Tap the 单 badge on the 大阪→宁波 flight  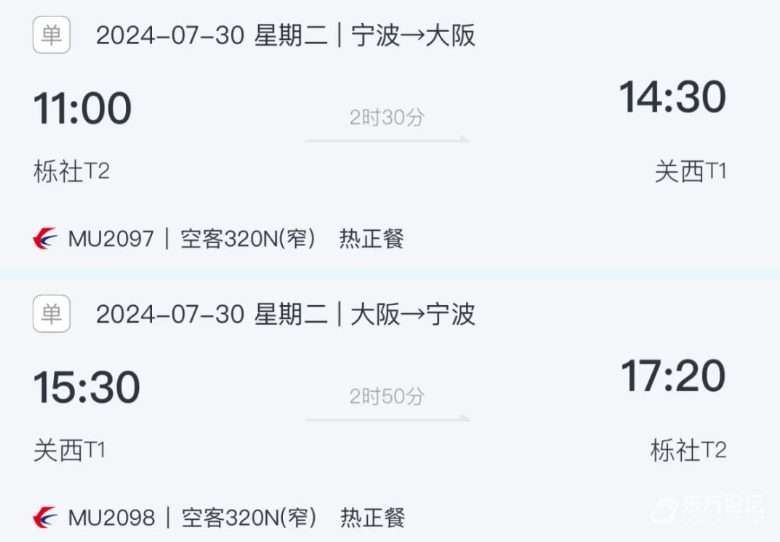(51, 314)
